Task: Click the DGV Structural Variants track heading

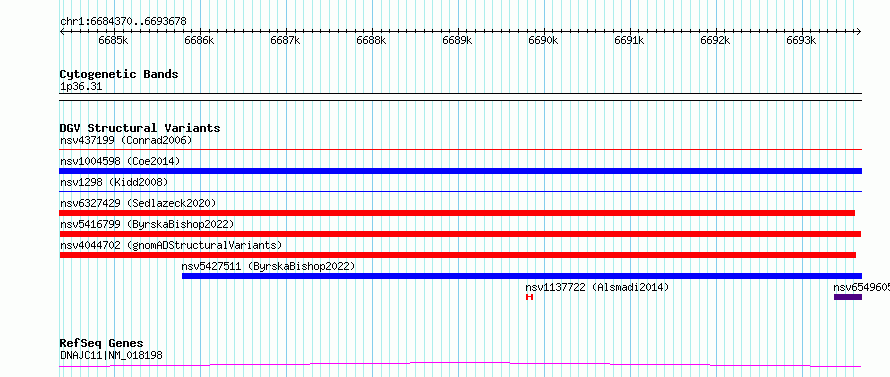Action: click(140, 128)
